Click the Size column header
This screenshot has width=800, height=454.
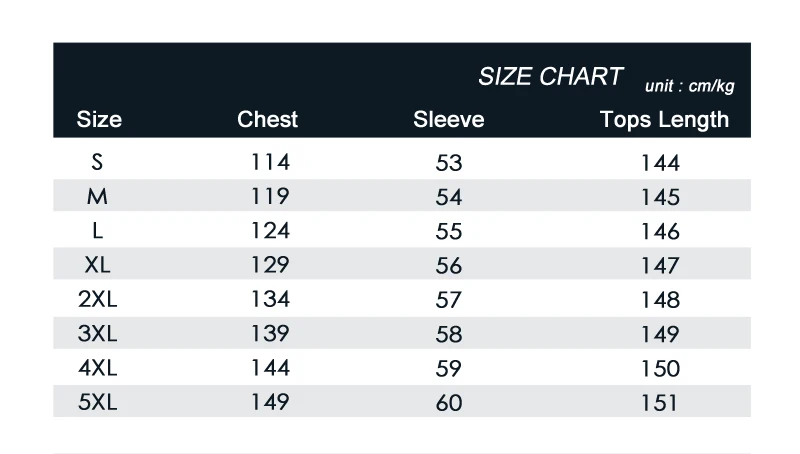click(99, 120)
